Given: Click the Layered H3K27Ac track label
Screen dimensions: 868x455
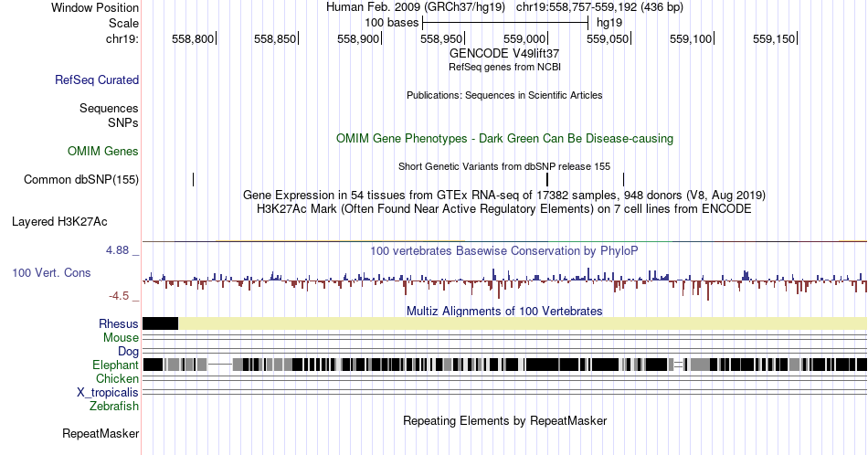Looking at the screenshot, I should [59, 221].
